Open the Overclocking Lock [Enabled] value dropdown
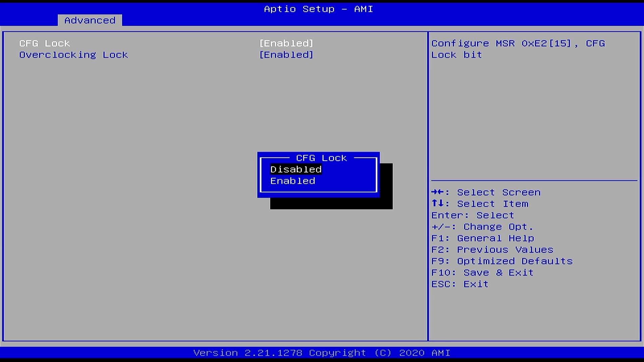 coord(286,55)
